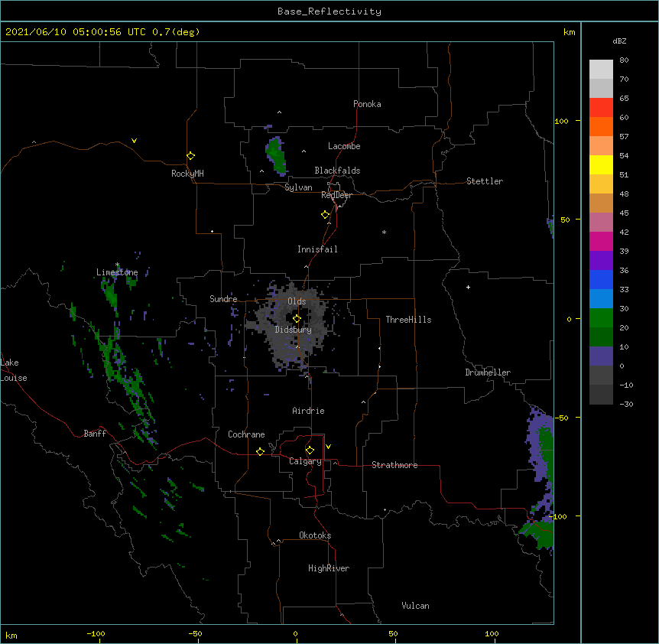This screenshot has height=644, width=659.
Task: Click the white asterisk marker east of Innisfail
Action: pyautogui.click(x=384, y=232)
